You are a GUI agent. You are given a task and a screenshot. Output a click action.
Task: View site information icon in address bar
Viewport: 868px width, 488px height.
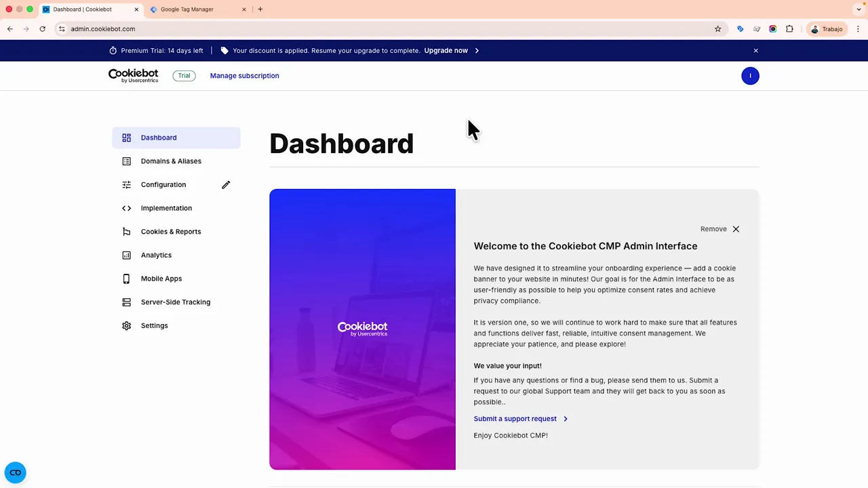62,29
